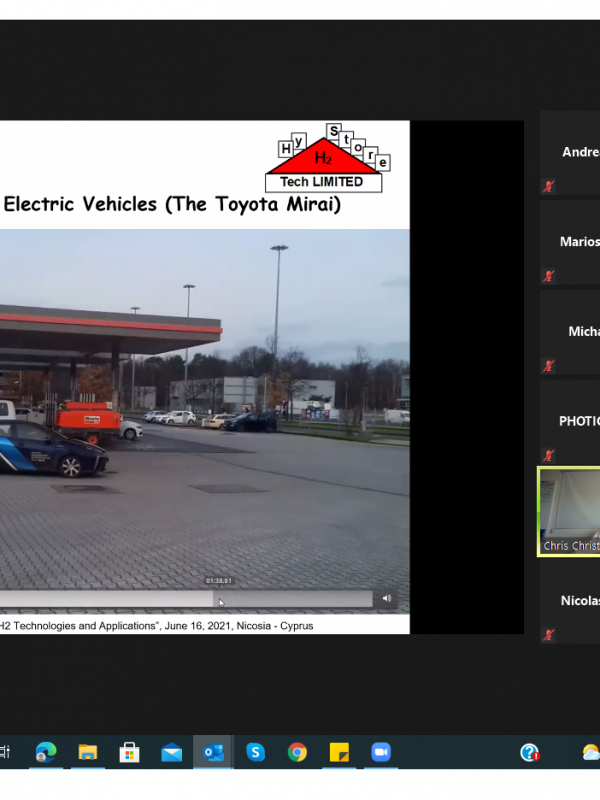Select Chris Christ participant video thumbnail
Viewport: 600px width, 800px height.
(x=569, y=512)
